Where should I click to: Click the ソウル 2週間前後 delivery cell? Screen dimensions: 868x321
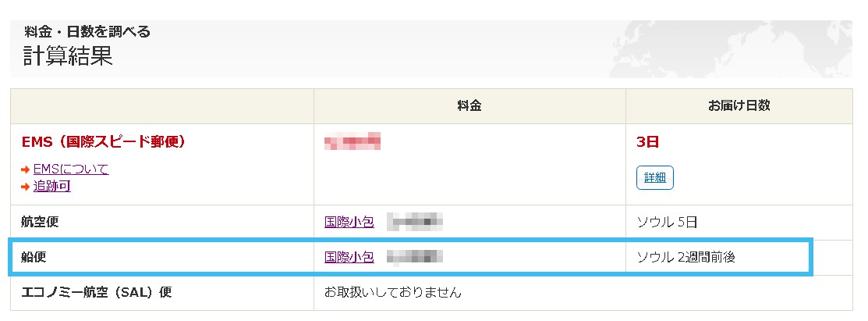(686, 257)
